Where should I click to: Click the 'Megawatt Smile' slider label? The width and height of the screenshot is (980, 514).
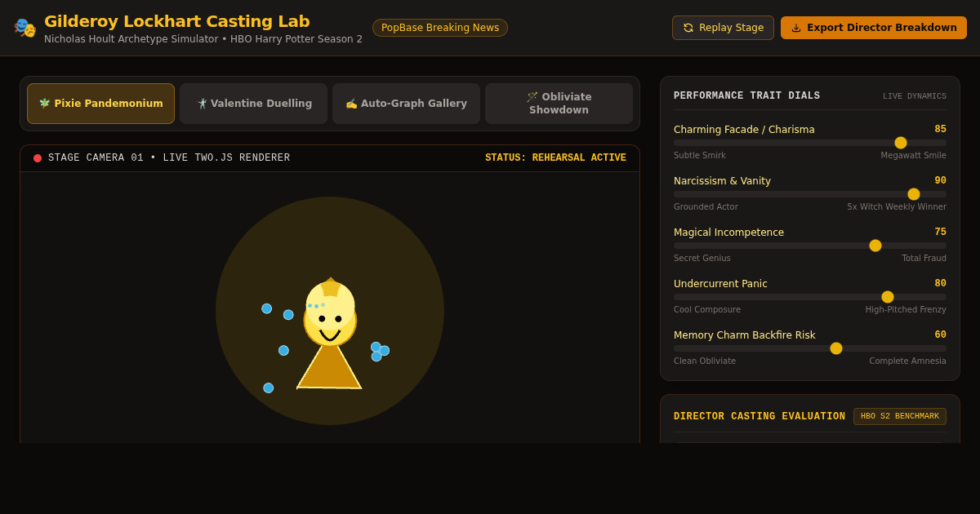tap(913, 155)
